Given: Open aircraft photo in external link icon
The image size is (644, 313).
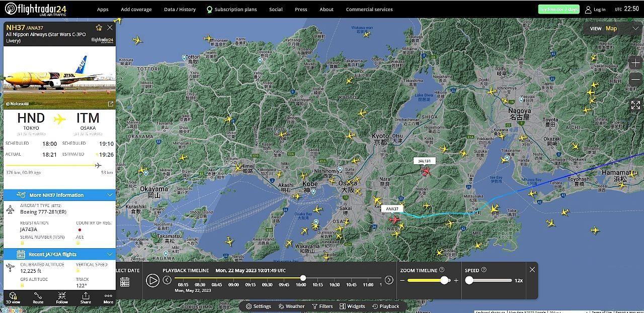Looking at the screenshot, I should pyautogui.click(x=111, y=104).
